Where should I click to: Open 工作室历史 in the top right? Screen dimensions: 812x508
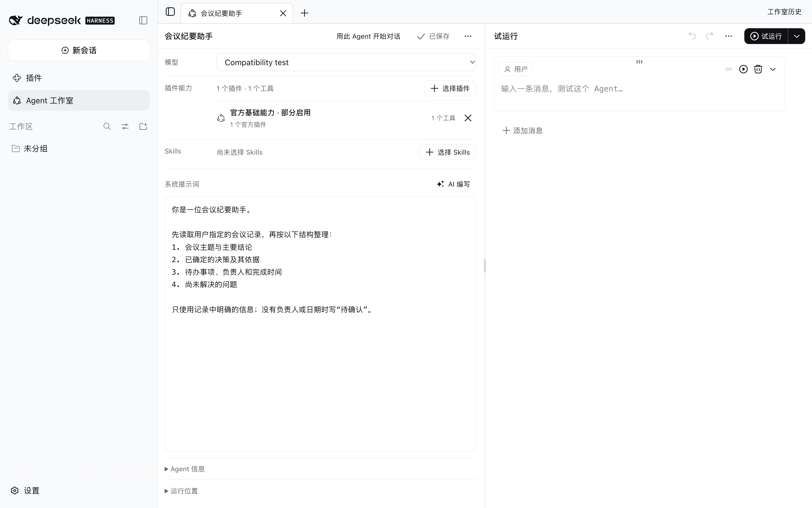[x=784, y=12]
